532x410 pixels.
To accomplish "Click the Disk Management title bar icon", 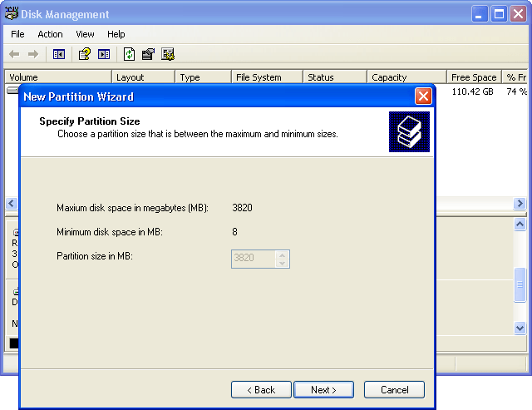I will click(12, 13).
